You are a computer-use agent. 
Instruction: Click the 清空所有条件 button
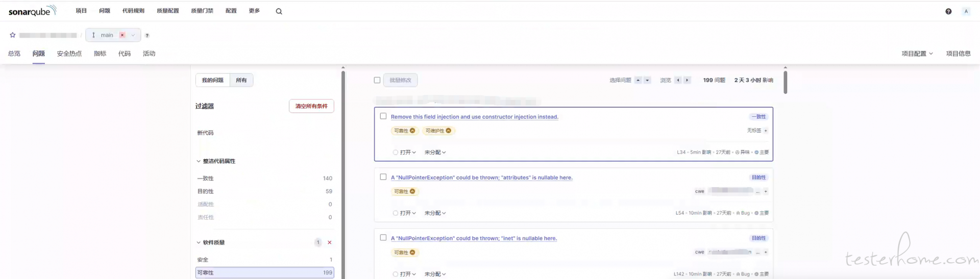pos(311,106)
